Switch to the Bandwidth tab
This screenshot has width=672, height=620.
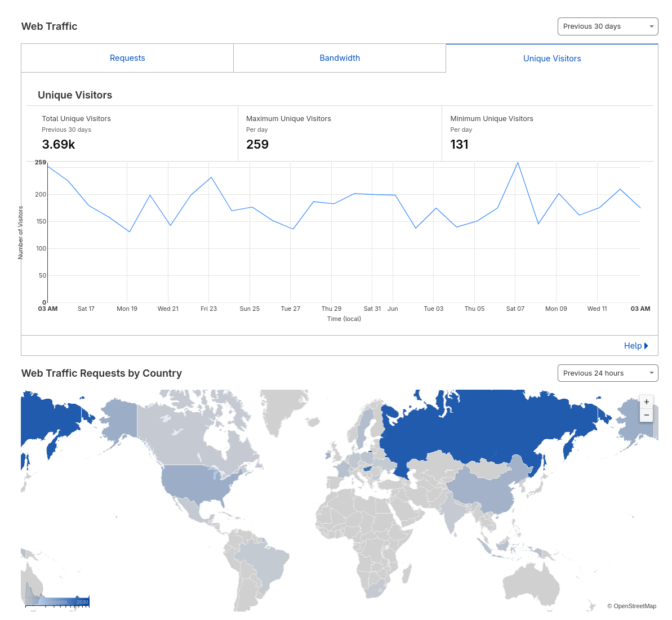[340, 58]
